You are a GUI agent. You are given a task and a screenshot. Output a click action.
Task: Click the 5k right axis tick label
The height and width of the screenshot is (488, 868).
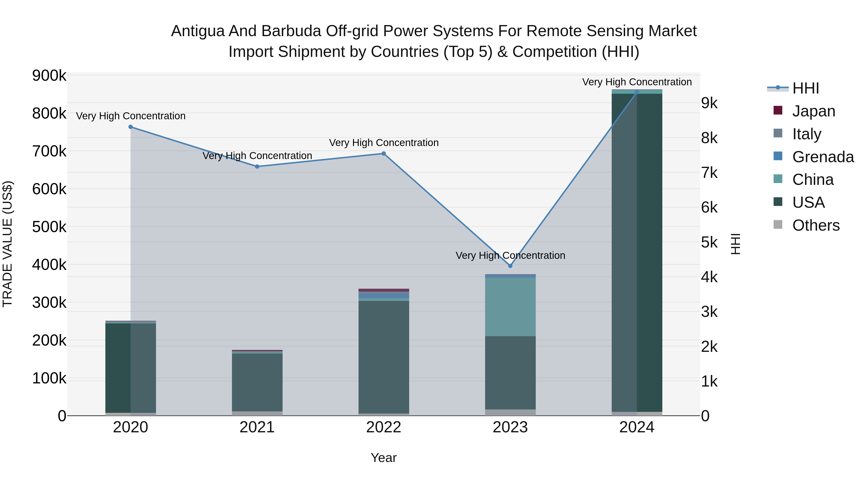pyautogui.click(x=709, y=242)
